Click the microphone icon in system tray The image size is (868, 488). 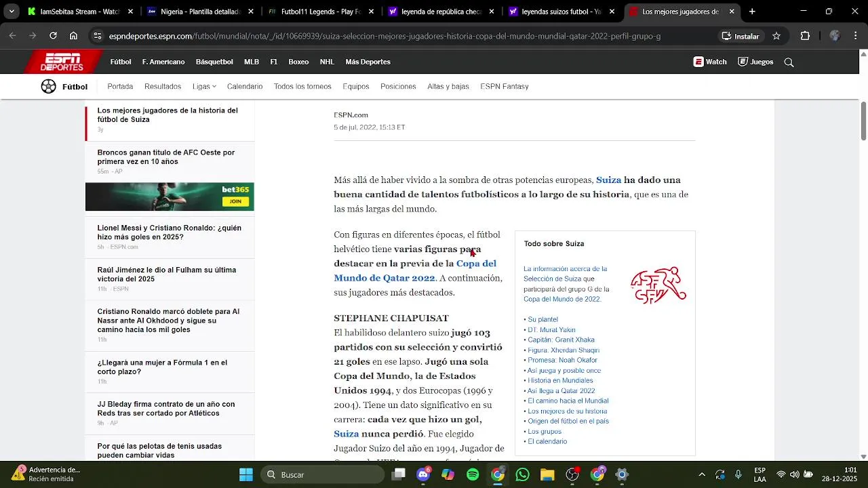click(738, 474)
